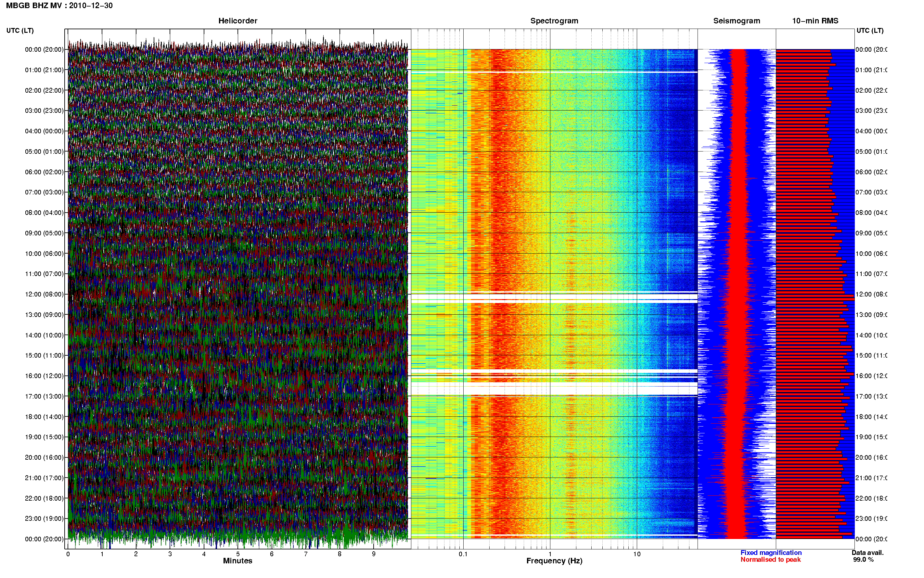This screenshot has width=924, height=578.
Task: Select the right-axis time label starting '09:00'
Action: tap(871, 233)
